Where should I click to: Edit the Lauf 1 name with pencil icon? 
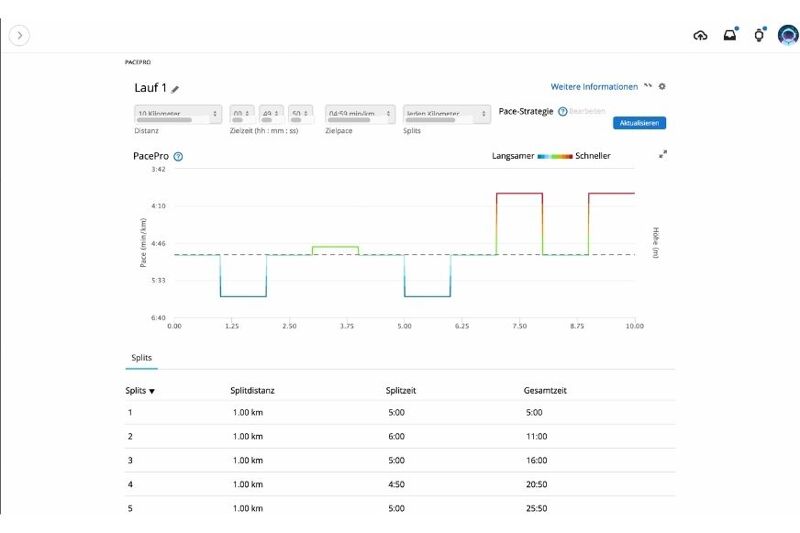176,89
